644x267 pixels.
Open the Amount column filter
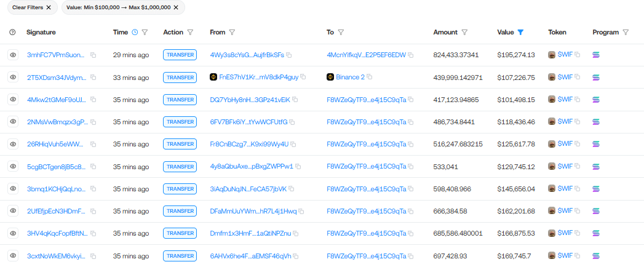pyautogui.click(x=464, y=32)
